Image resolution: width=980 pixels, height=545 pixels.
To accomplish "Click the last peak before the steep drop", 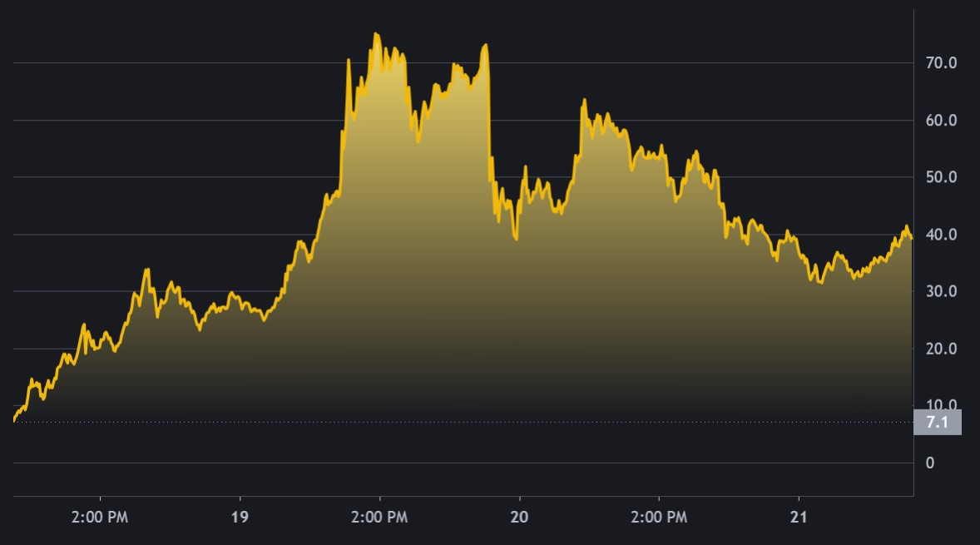I will click(485, 45).
